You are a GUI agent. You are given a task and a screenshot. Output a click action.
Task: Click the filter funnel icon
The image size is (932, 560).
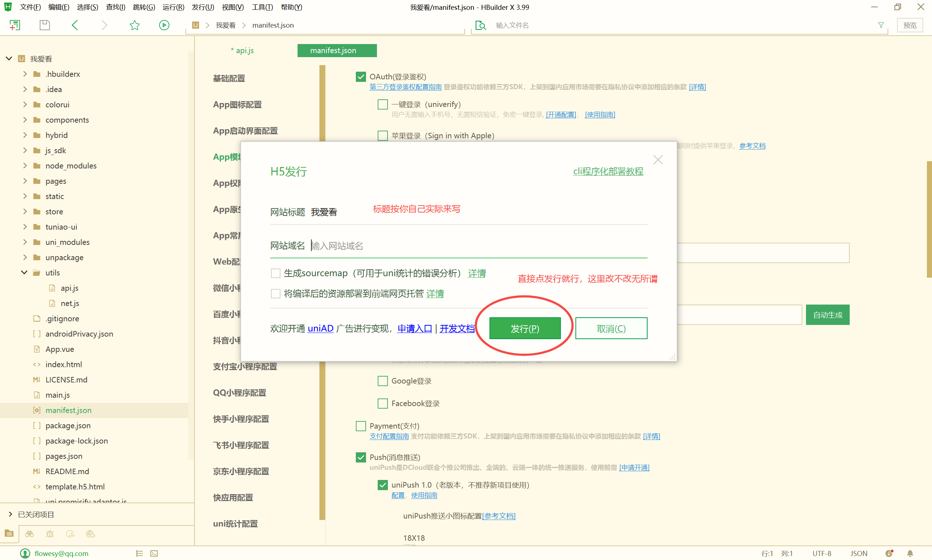(881, 25)
